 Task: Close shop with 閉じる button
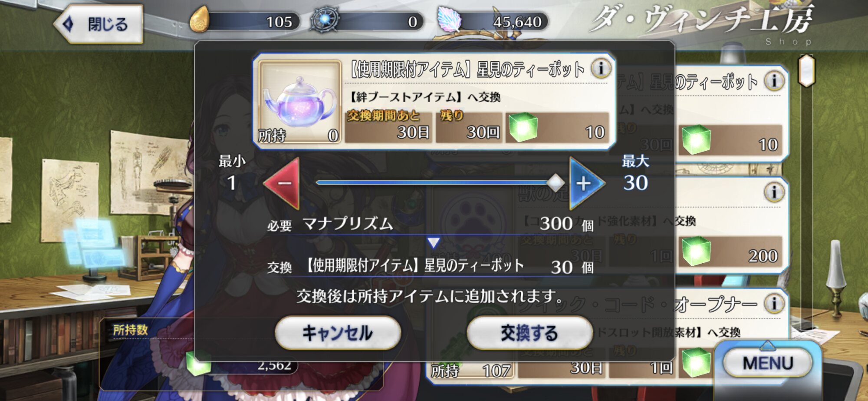[x=99, y=24]
